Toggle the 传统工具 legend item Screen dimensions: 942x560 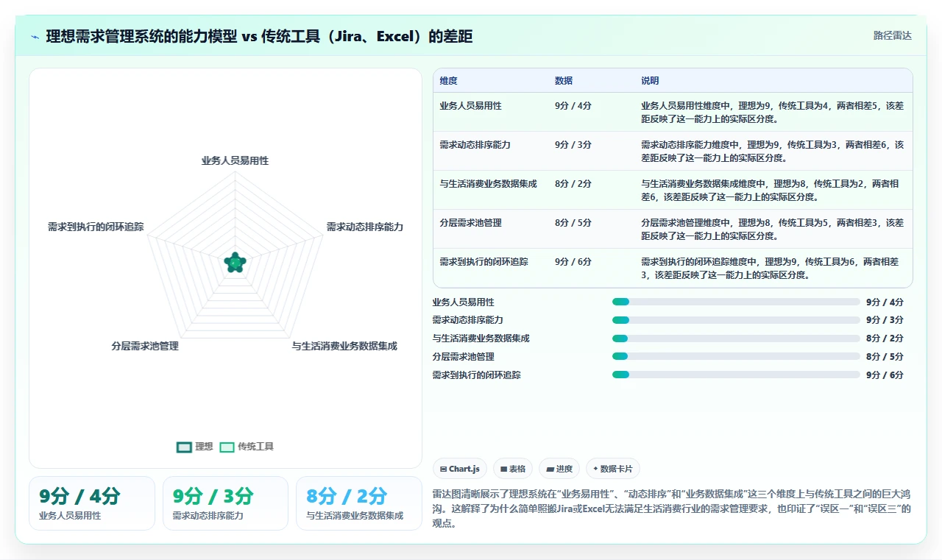(247, 447)
